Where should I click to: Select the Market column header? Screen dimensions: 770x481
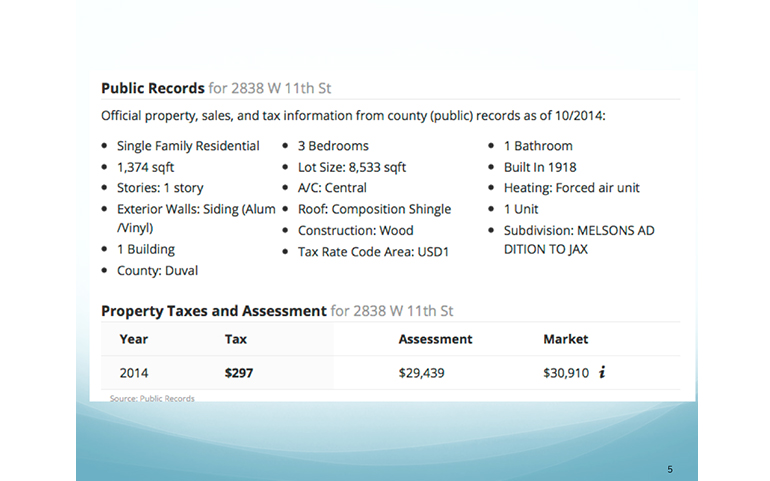point(565,339)
